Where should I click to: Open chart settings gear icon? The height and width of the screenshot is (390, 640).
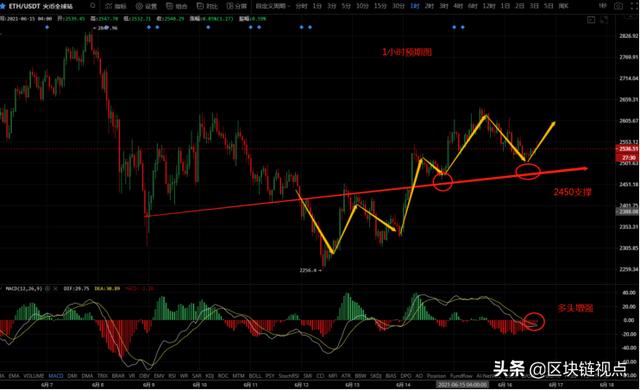146,6
